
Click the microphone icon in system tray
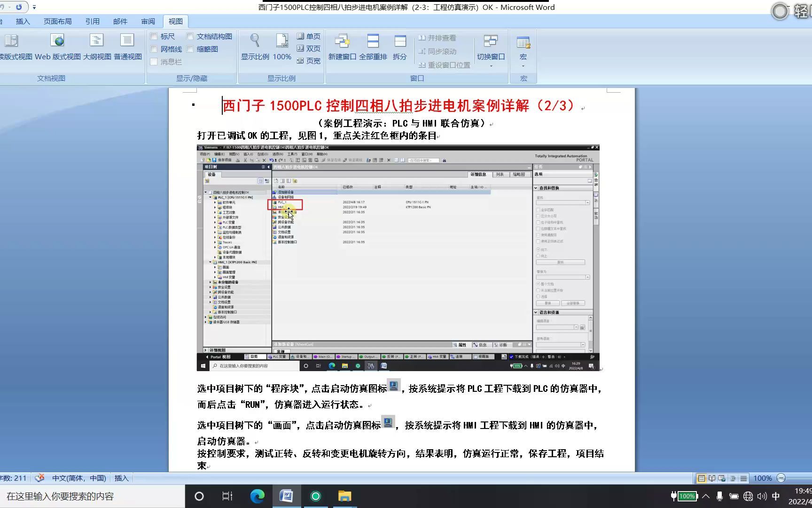coord(719,496)
